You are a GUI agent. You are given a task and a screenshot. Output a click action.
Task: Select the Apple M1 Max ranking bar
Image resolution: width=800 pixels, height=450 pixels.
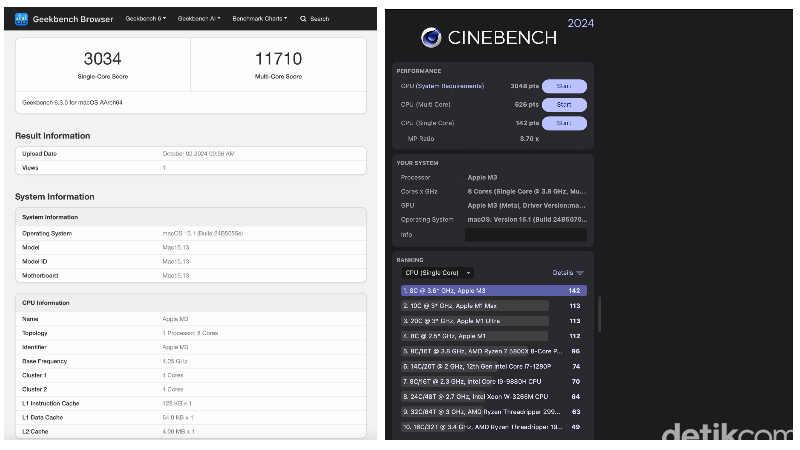tap(475, 306)
